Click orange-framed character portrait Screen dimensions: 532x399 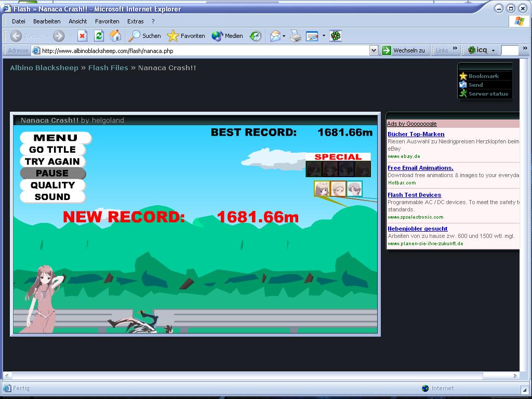tap(338, 189)
